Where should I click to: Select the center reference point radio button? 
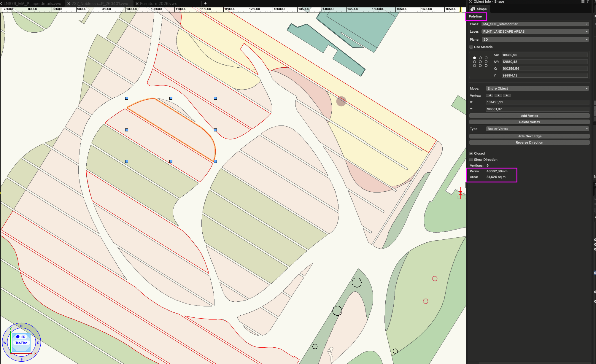click(480, 62)
